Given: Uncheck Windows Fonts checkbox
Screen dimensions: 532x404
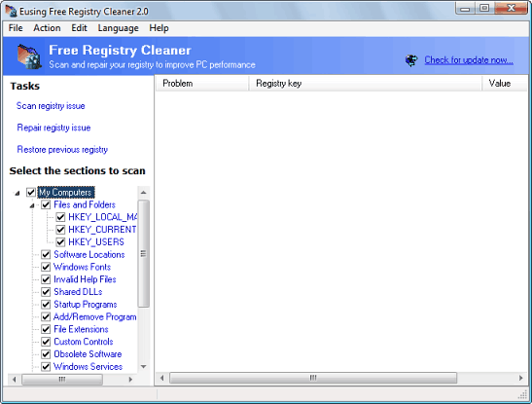Looking at the screenshot, I should pos(46,267).
